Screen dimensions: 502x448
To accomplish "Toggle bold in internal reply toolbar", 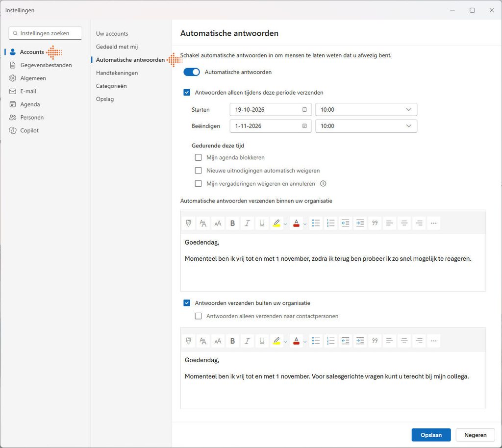I will click(x=232, y=223).
